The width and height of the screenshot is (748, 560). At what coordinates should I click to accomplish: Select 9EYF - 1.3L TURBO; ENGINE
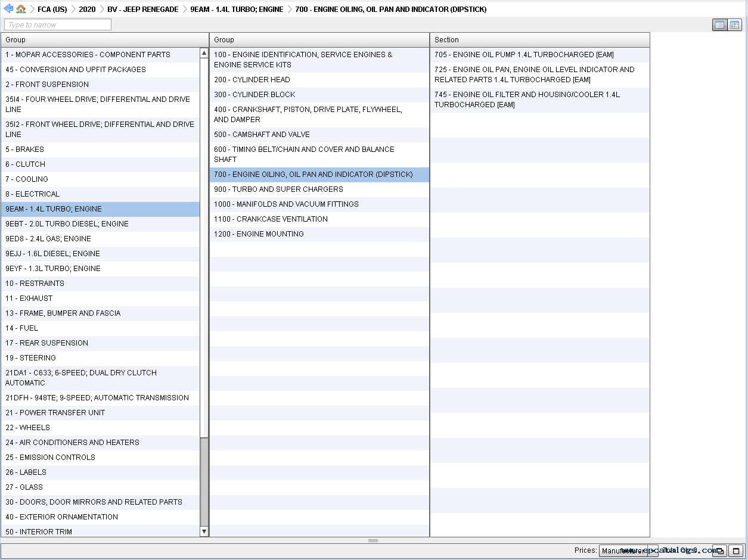[x=100, y=269]
